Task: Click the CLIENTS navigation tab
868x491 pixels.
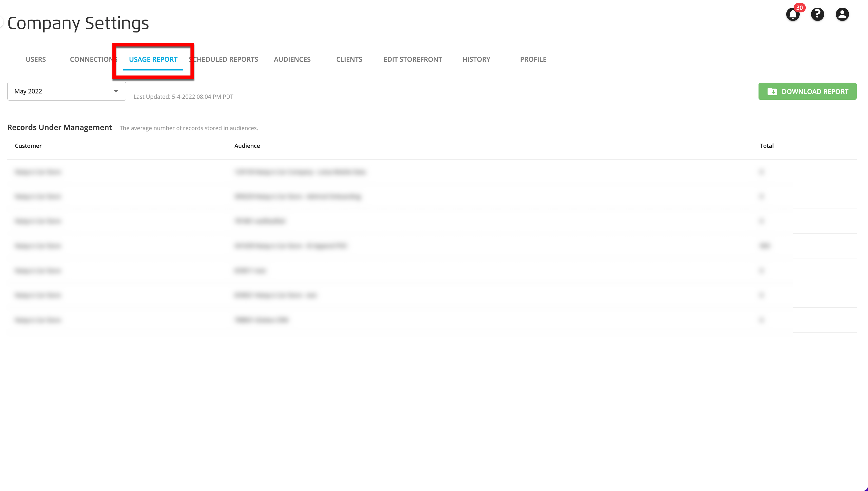Action: (349, 59)
